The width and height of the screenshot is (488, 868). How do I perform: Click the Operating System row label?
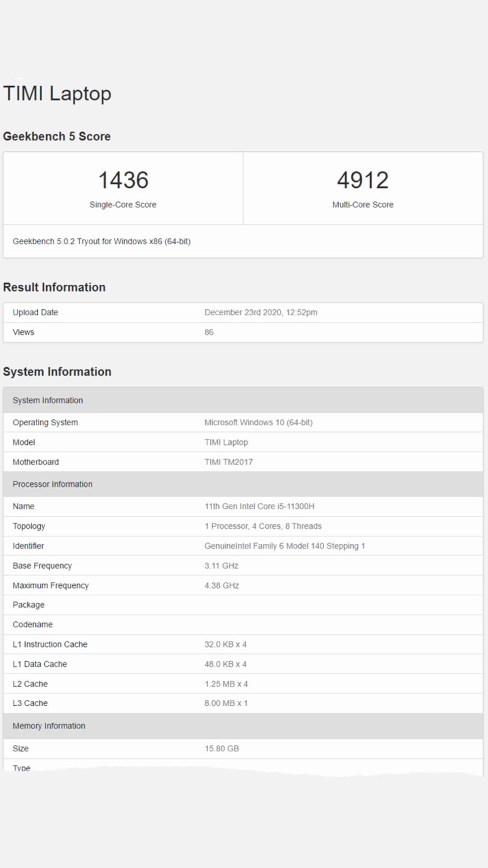point(45,422)
